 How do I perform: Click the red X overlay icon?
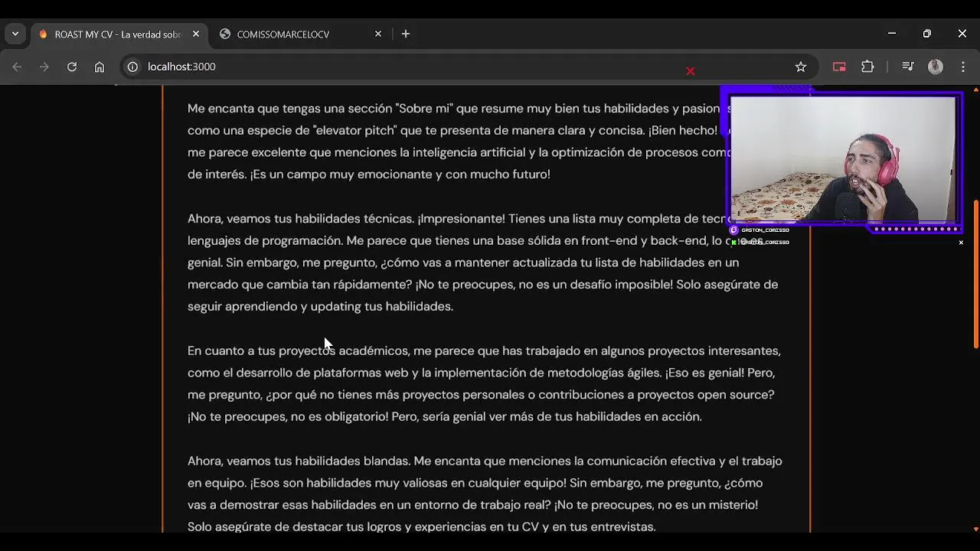(691, 71)
